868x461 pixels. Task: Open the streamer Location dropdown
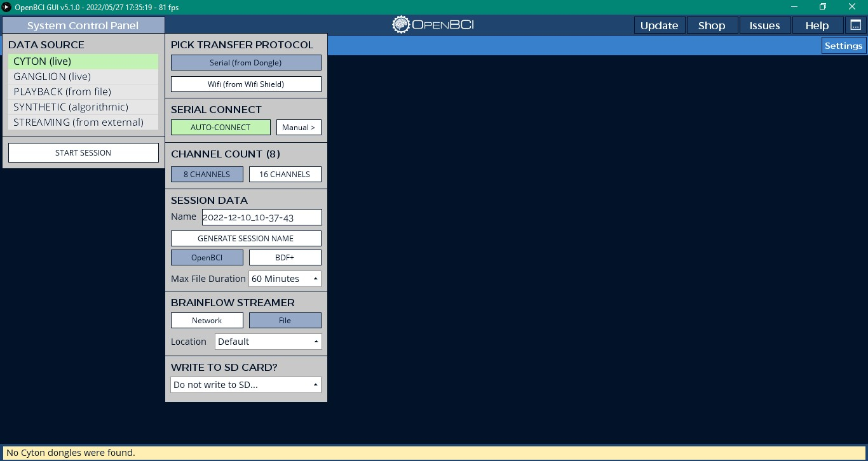pyautogui.click(x=268, y=342)
